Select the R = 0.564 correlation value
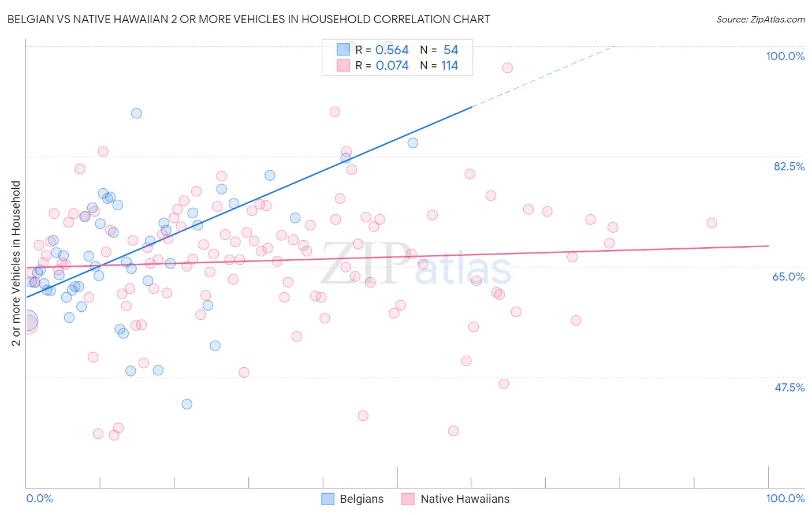Image resolution: width=812 pixels, height=515 pixels. (x=382, y=50)
